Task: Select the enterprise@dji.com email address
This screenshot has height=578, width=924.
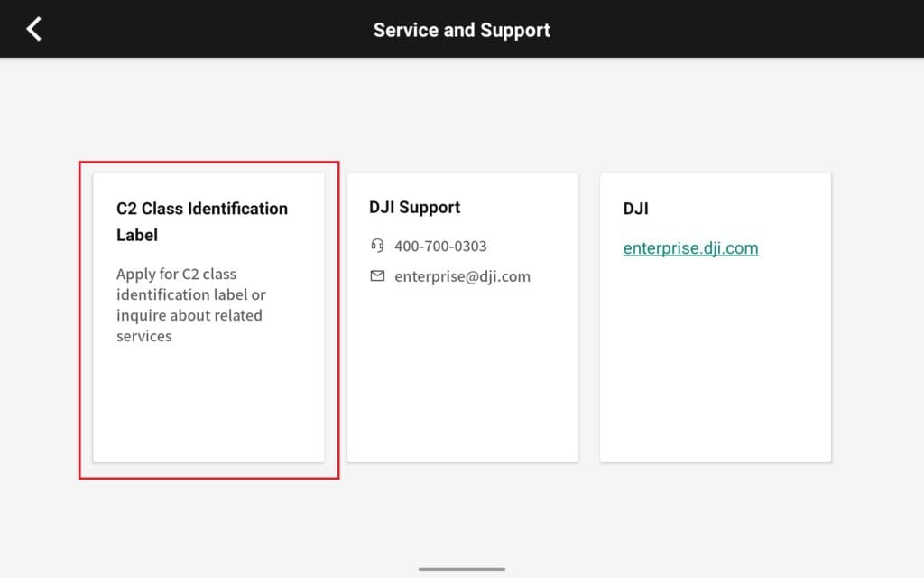Action: [462, 276]
